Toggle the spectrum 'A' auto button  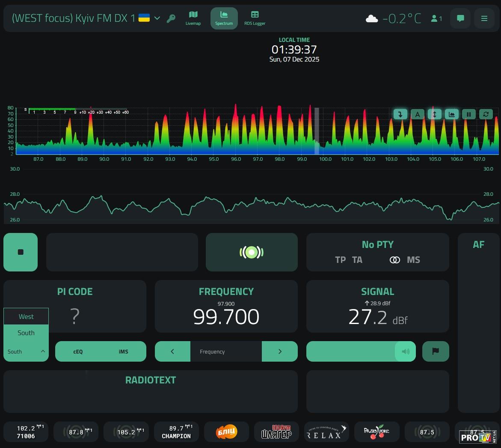click(417, 114)
